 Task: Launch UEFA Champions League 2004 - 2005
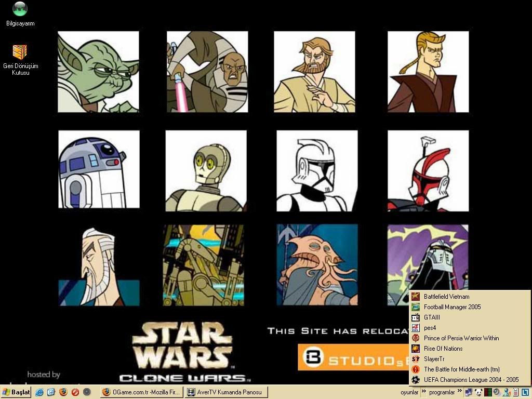pyautogui.click(x=470, y=380)
